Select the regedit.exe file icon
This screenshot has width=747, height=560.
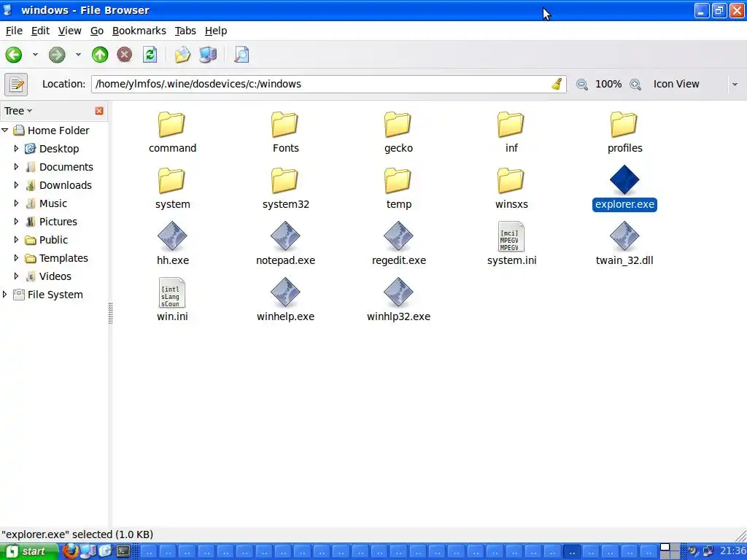click(x=398, y=236)
